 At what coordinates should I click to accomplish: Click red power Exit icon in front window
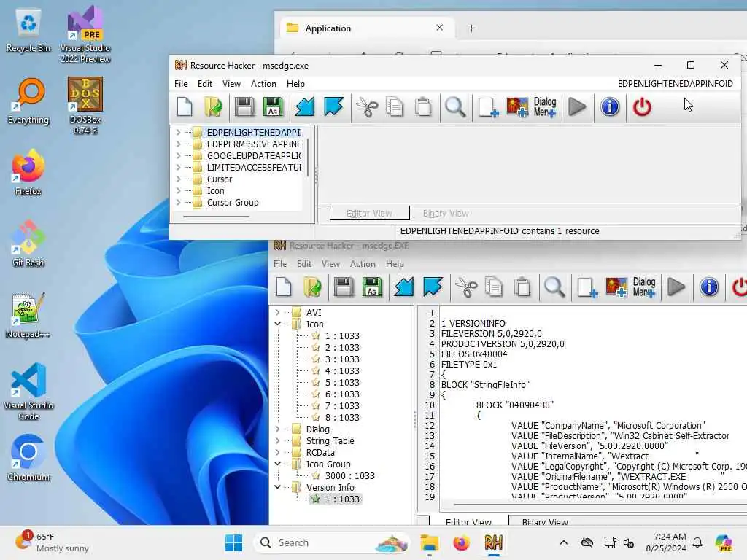pyautogui.click(x=642, y=106)
